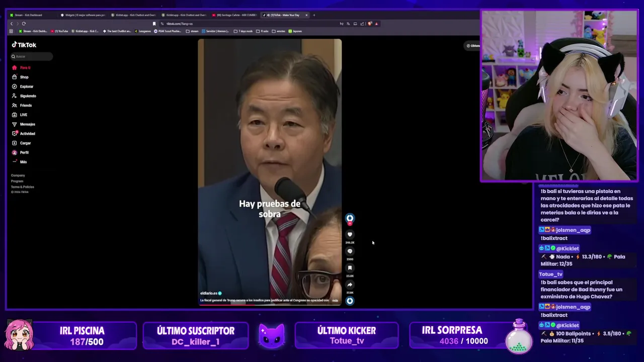Open the R subs bookmark folder
The width and height of the screenshot is (644, 362).
click(263, 31)
